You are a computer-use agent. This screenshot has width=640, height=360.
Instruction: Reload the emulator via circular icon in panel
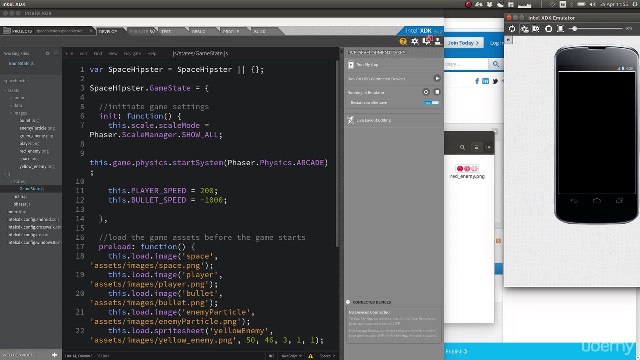click(x=426, y=92)
